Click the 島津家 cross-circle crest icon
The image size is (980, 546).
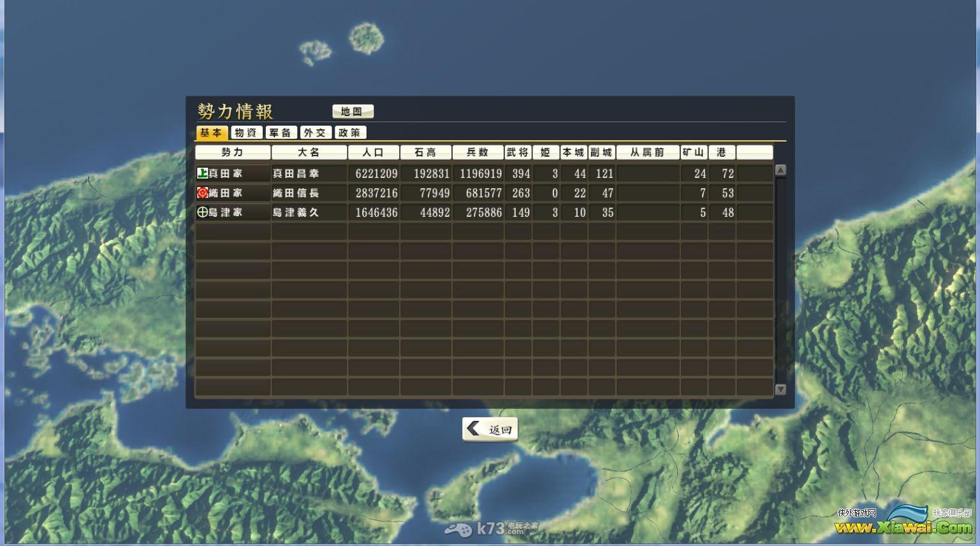[x=202, y=212]
